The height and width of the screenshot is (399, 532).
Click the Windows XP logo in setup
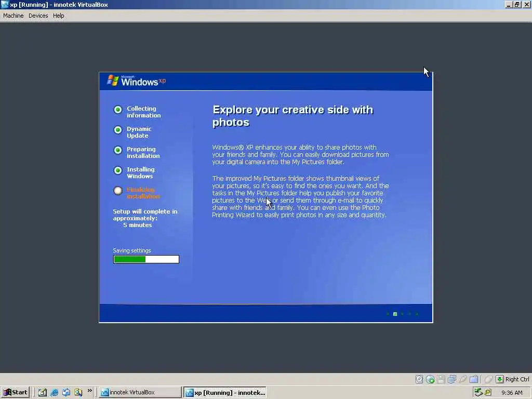click(x=137, y=81)
